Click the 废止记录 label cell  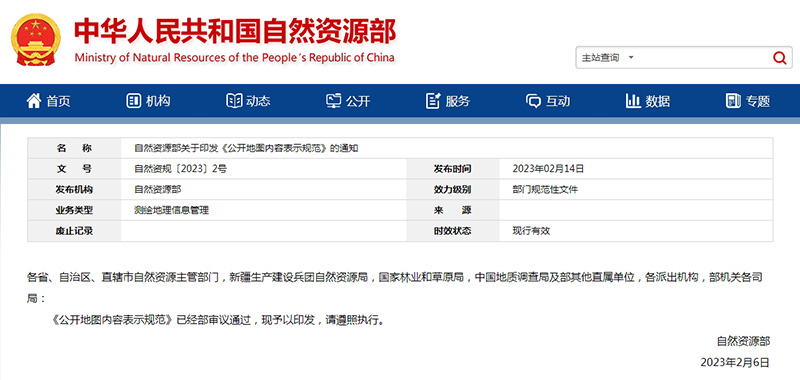pos(74,231)
